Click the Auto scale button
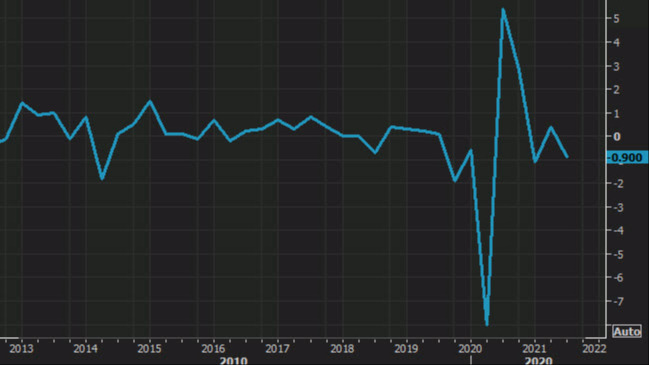 [x=627, y=331]
